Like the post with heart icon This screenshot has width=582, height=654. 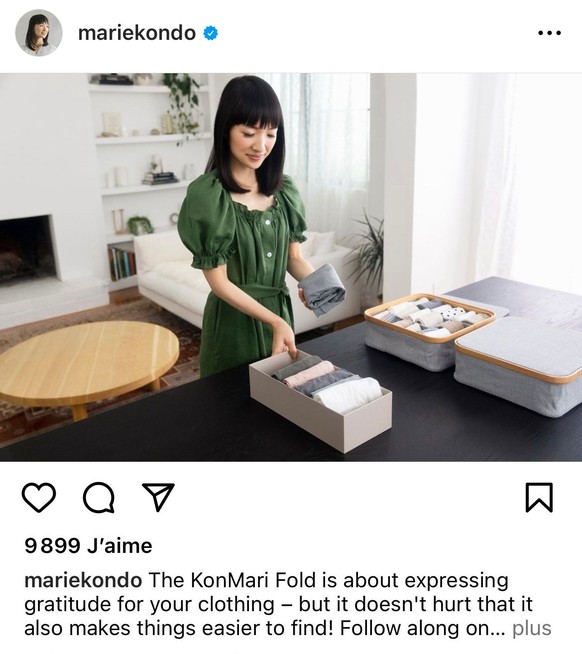click(x=38, y=497)
